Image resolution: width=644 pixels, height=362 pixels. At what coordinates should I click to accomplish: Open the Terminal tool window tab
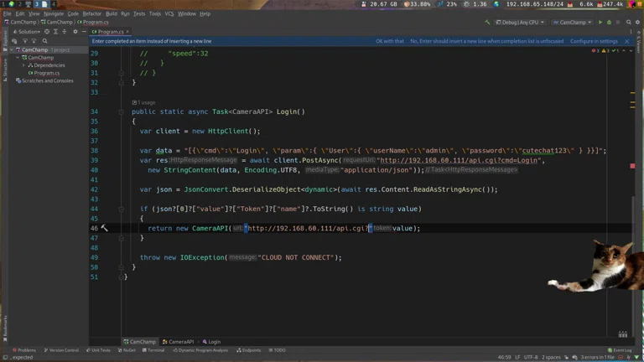click(x=155, y=350)
